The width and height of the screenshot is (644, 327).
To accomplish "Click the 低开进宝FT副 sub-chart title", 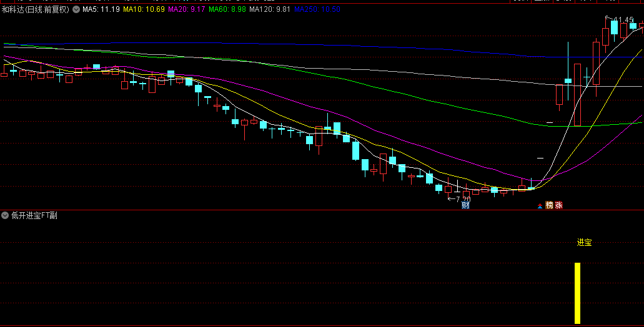I will click(x=34, y=215).
